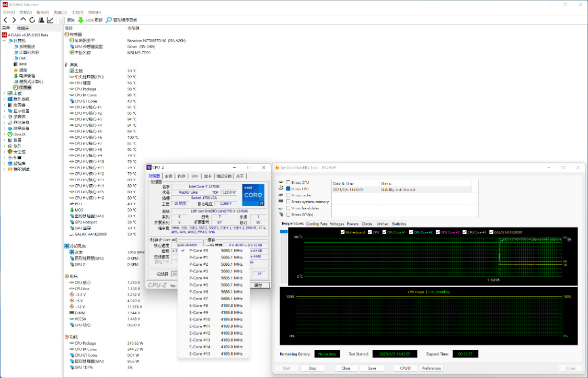The width and height of the screenshot is (588, 378).
Task: Open the user icon in AIDA64 toolbar
Action: point(41,20)
